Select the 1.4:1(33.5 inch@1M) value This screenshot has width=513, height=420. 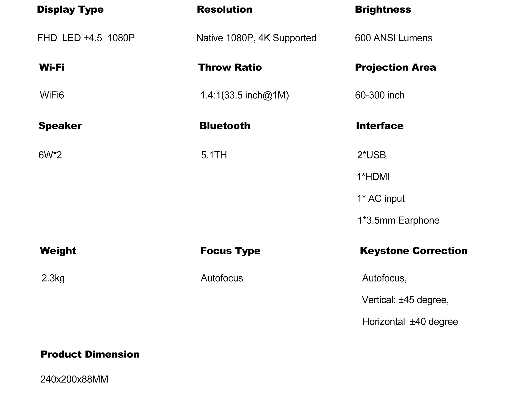[245, 95]
